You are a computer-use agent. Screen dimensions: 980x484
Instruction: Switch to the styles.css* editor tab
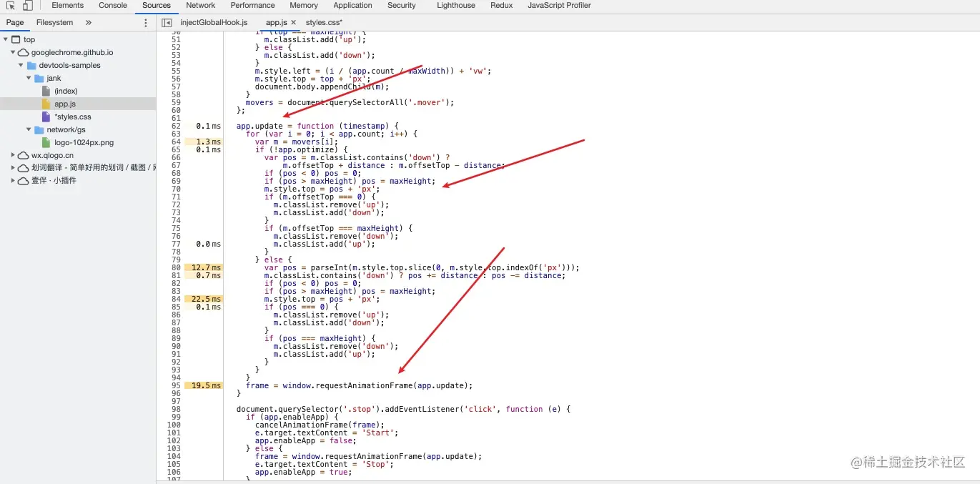pyautogui.click(x=324, y=23)
